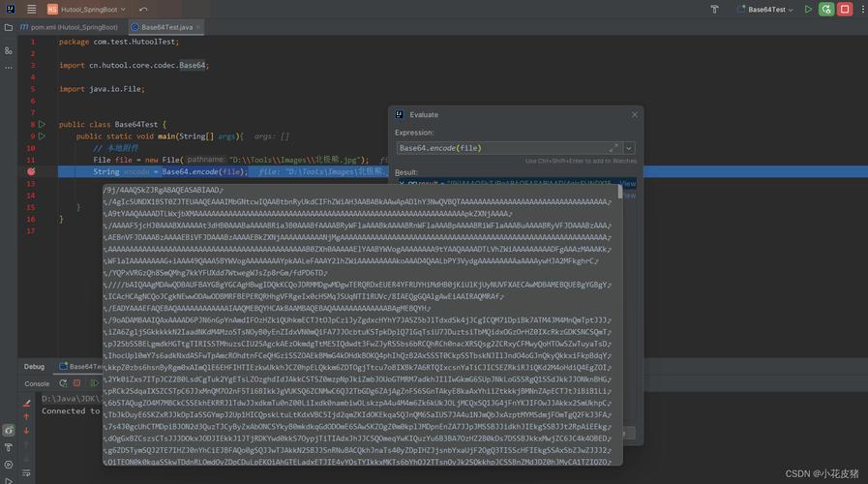Open the Structure tool window icon
The image size is (868, 484).
[x=9, y=50]
